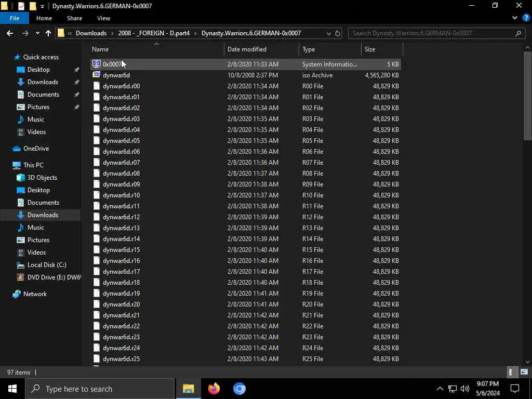Refresh the current folder view

click(338, 33)
